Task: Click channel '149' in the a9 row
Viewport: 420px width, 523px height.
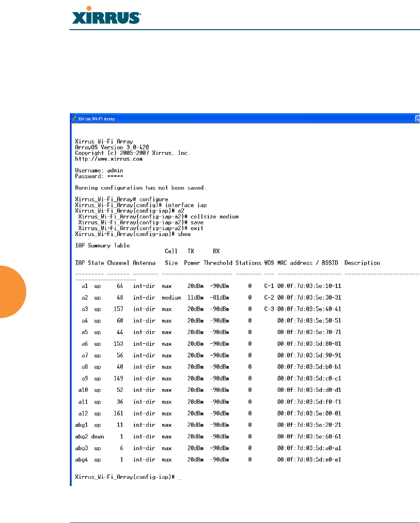Action: [118, 379]
